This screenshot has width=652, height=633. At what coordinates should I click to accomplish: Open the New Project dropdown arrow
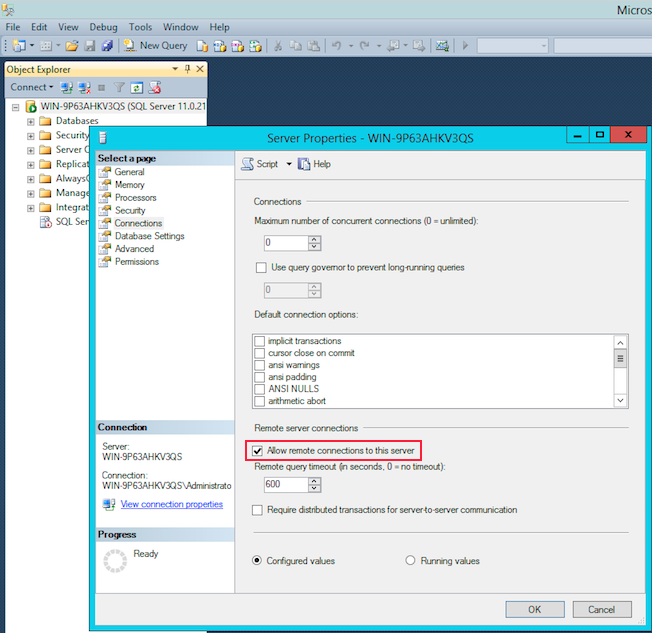[x=32, y=45]
